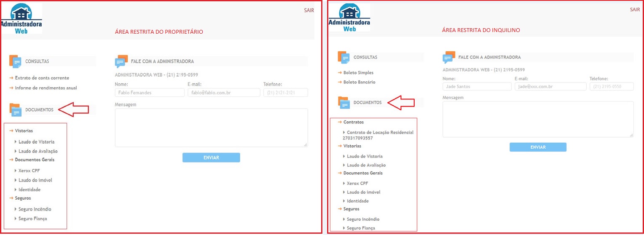This screenshot has width=644, height=235.
Task: Click the Administradora Web logo in the inquilino area
Action: (349, 18)
